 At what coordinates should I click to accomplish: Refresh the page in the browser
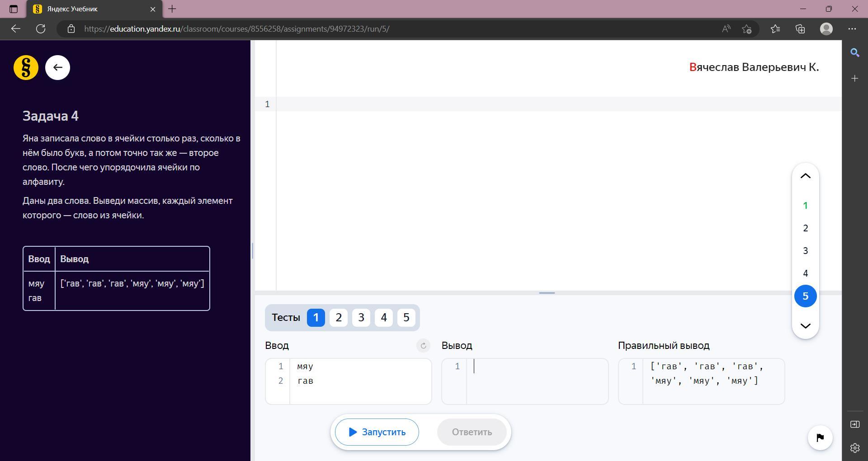(x=41, y=29)
